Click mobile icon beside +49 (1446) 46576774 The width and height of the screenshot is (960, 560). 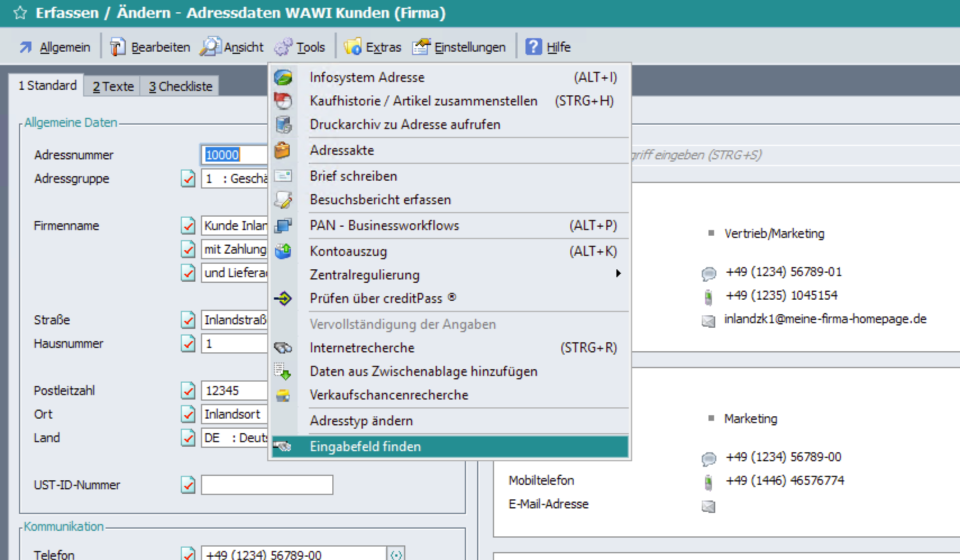click(708, 481)
